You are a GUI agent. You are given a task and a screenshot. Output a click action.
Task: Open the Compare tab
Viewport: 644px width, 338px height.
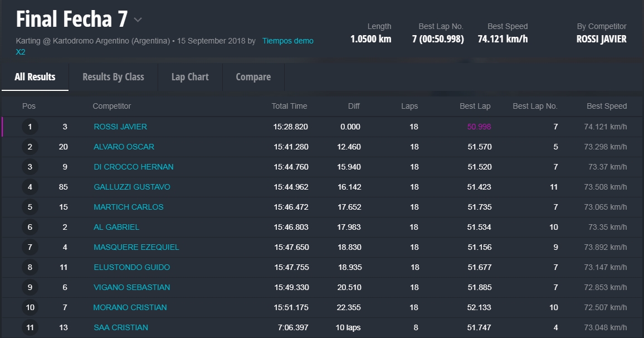[253, 77]
